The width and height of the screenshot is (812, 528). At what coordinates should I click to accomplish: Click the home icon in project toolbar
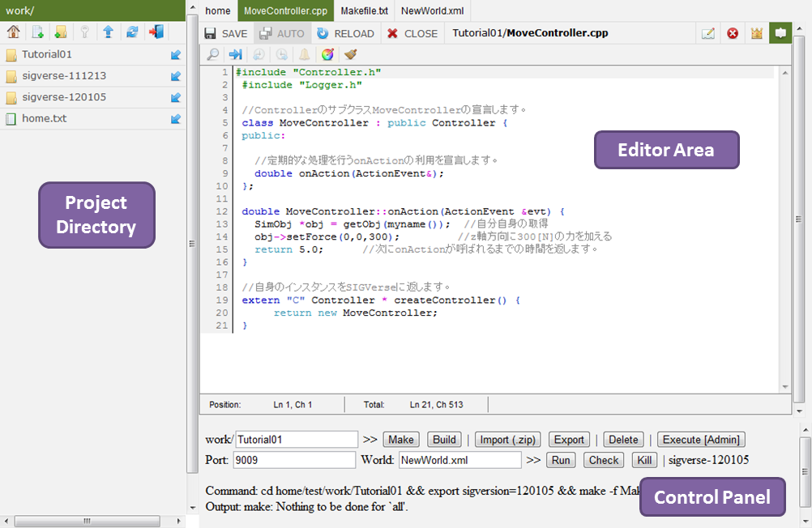tap(13, 32)
